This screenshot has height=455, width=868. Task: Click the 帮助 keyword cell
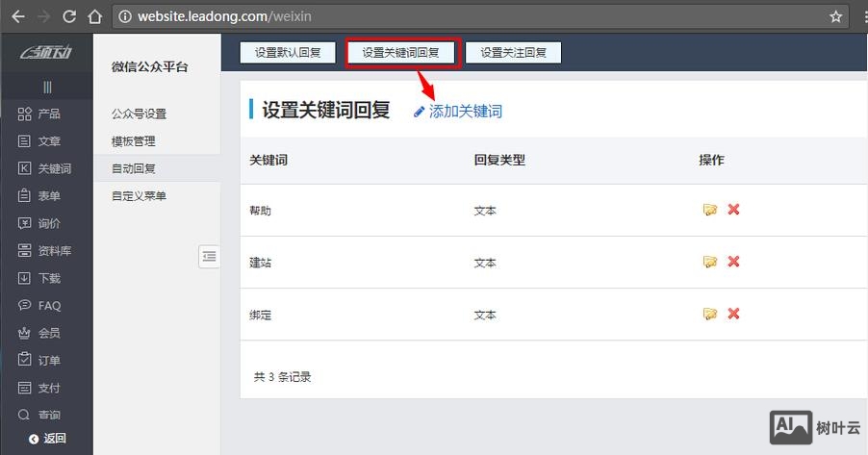pyautogui.click(x=260, y=211)
